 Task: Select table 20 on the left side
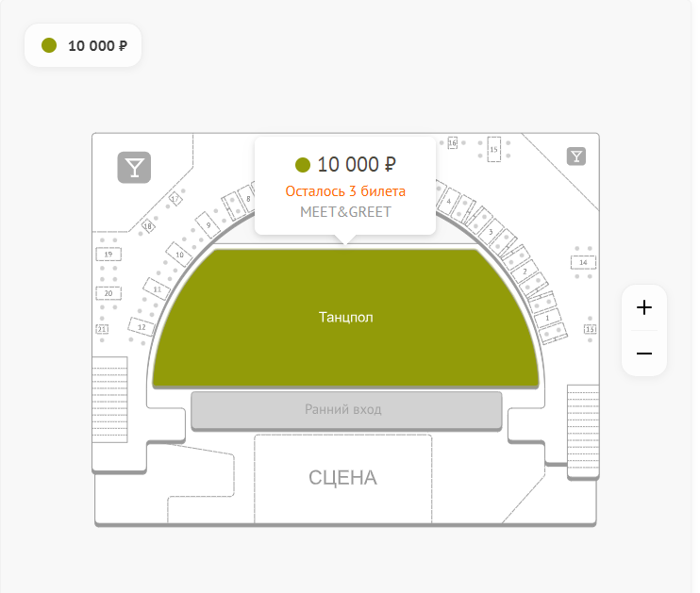click(108, 293)
